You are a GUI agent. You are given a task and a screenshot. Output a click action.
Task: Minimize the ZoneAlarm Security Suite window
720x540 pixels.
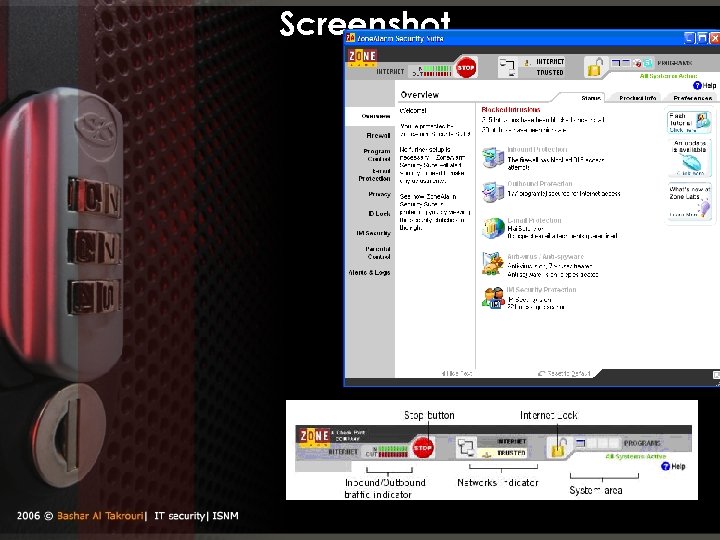point(689,38)
